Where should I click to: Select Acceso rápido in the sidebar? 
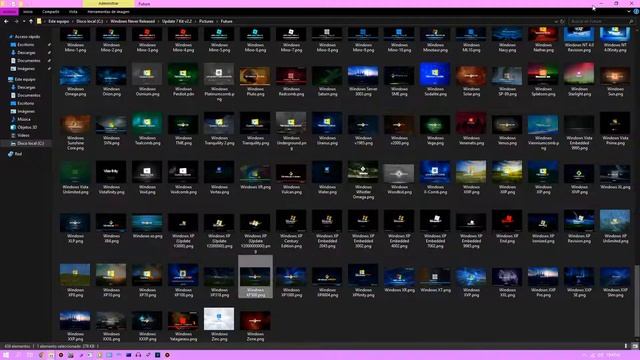(x=27, y=37)
